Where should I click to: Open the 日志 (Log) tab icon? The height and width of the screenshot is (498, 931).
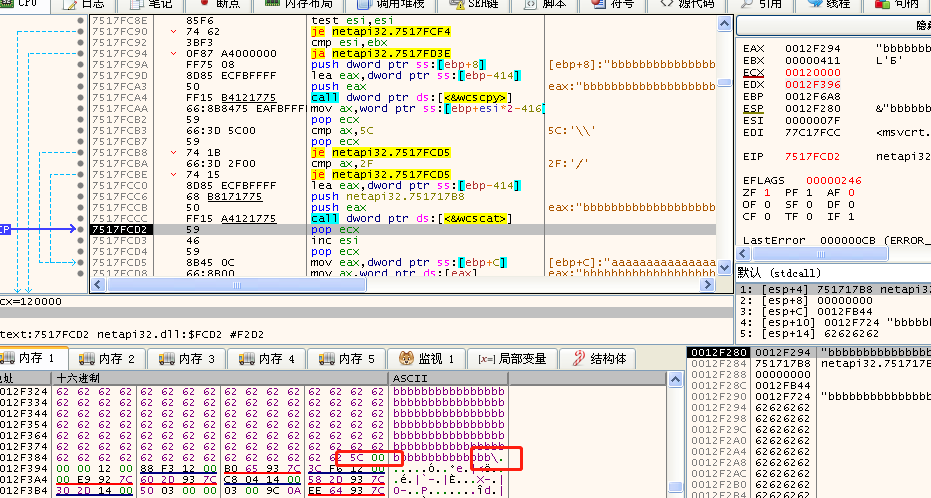pos(71,5)
